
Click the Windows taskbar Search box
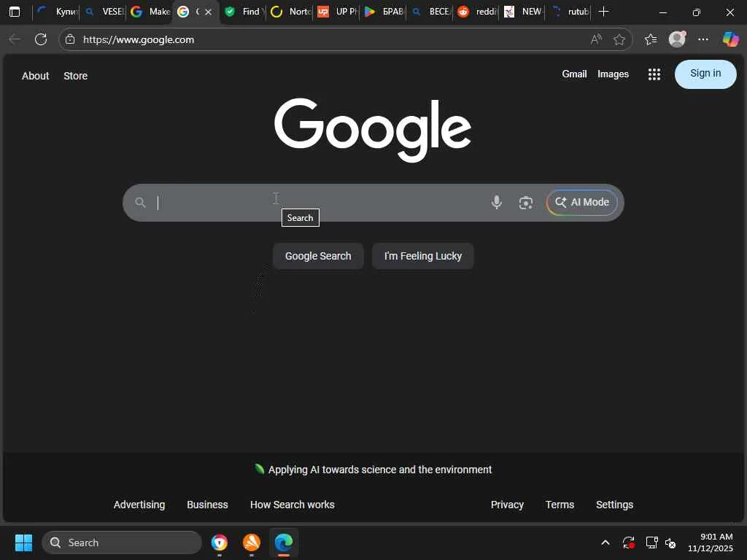point(122,542)
